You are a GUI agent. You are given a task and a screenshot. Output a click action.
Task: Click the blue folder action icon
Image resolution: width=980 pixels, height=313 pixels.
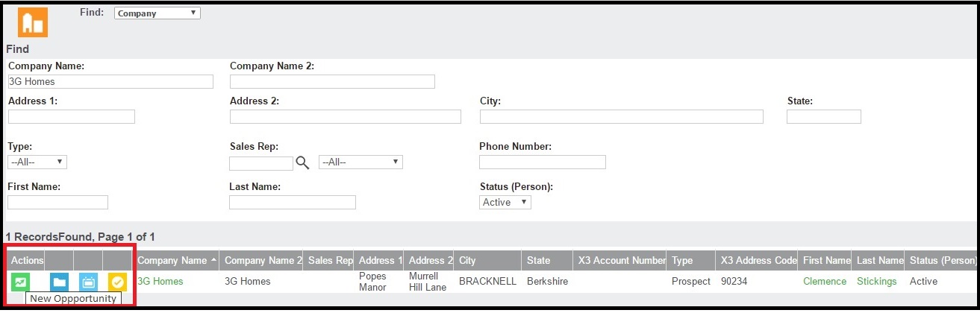pyautogui.click(x=60, y=282)
